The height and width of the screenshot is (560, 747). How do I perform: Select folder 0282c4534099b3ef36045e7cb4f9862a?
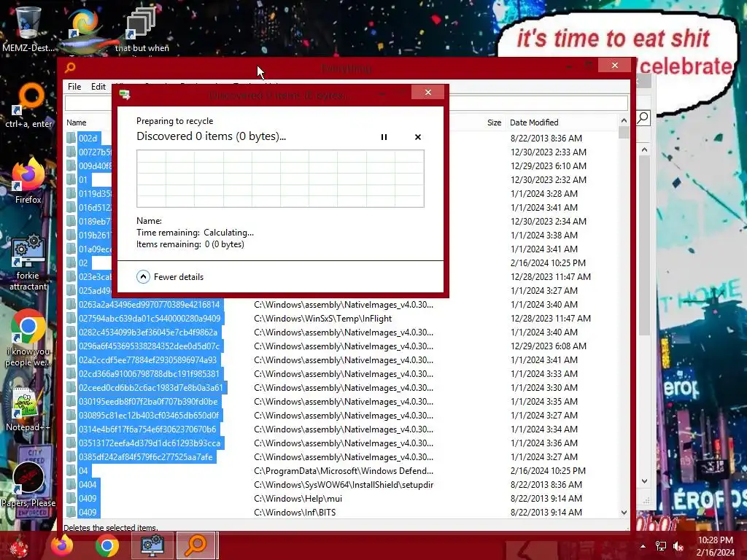coord(148,332)
